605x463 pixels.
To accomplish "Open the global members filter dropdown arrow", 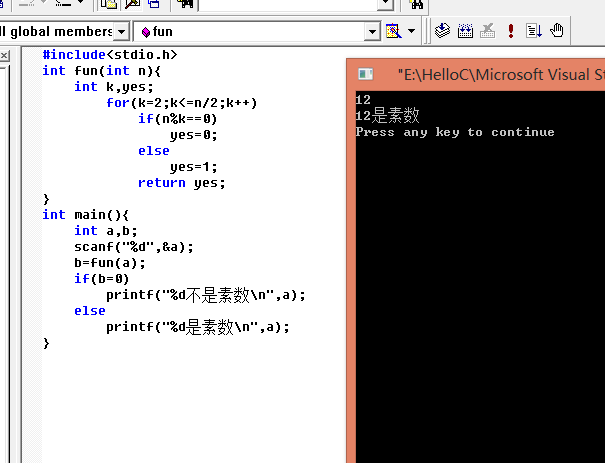I will click(x=122, y=32).
